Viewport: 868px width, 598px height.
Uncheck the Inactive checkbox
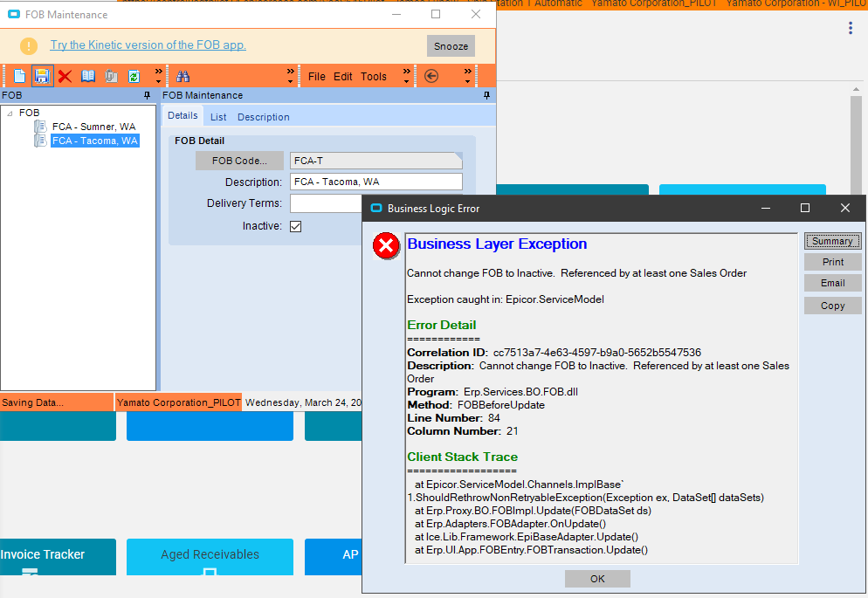tap(296, 226)
